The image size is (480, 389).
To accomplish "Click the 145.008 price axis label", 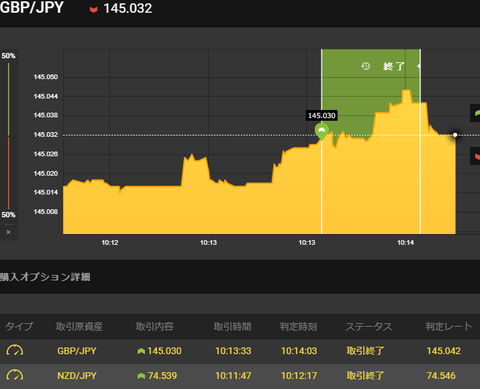I will tap(46, 212).
